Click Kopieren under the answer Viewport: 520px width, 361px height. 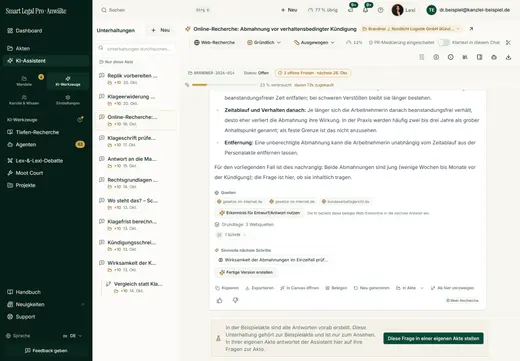(227, 288)
